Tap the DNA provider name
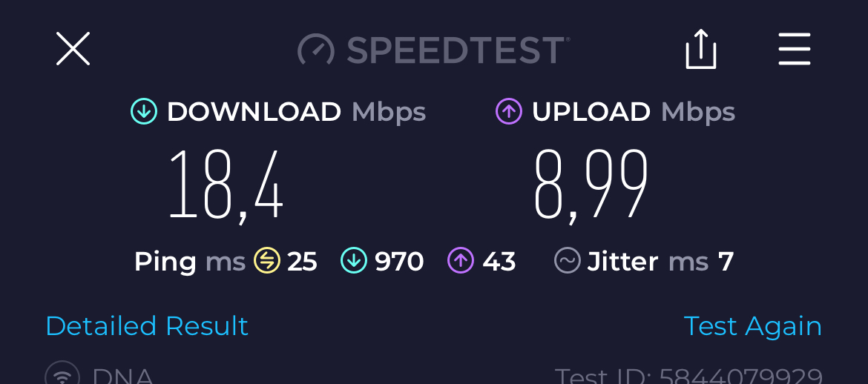 123,376
